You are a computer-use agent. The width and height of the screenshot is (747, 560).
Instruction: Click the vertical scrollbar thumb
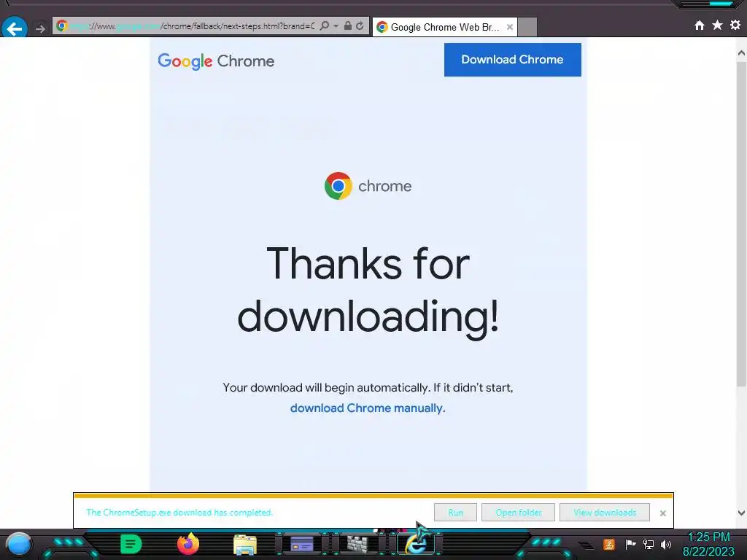pyautogui.click(x=741, y=224)
